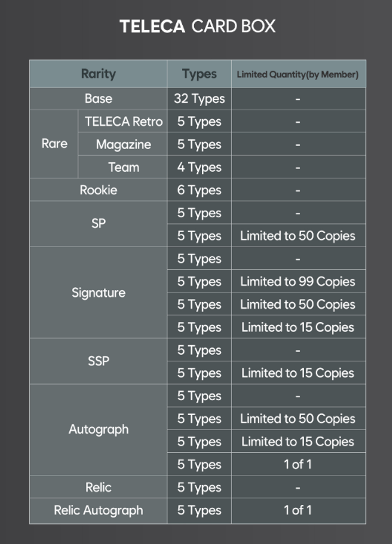Click the 4 Types cell
The width and height of the screenshot is (392, 544).
click(x=199, y=167)
